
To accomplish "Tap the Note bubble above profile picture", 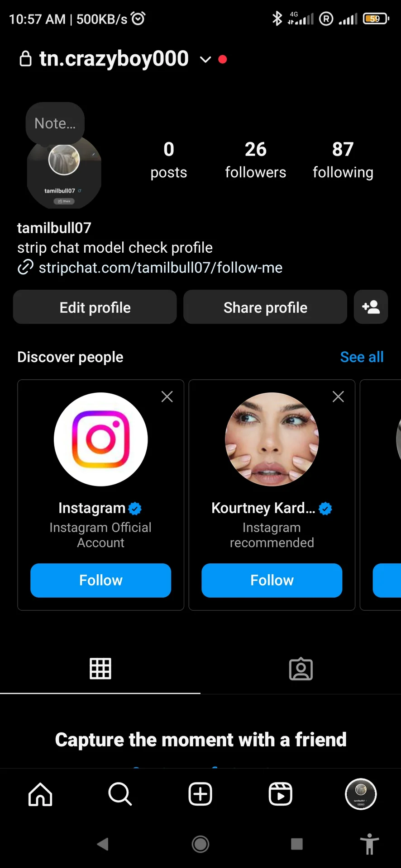I will point(55,123).
